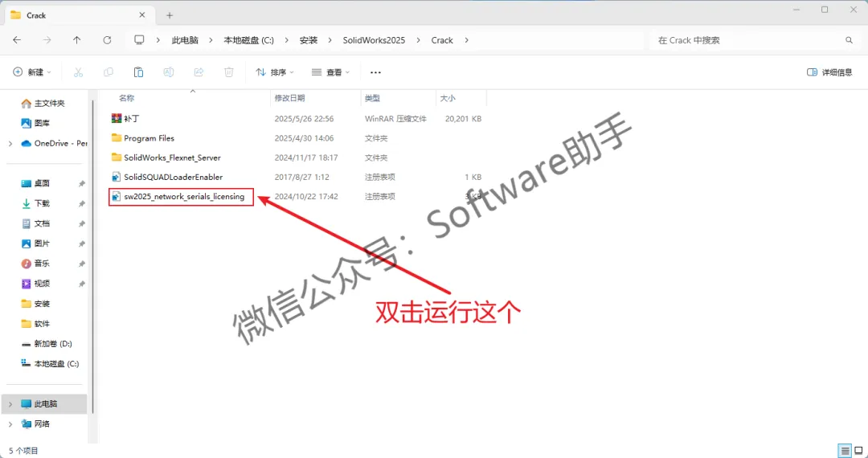Click the monitor icon in address bar
Screen dimensions: 868x458
139,40
